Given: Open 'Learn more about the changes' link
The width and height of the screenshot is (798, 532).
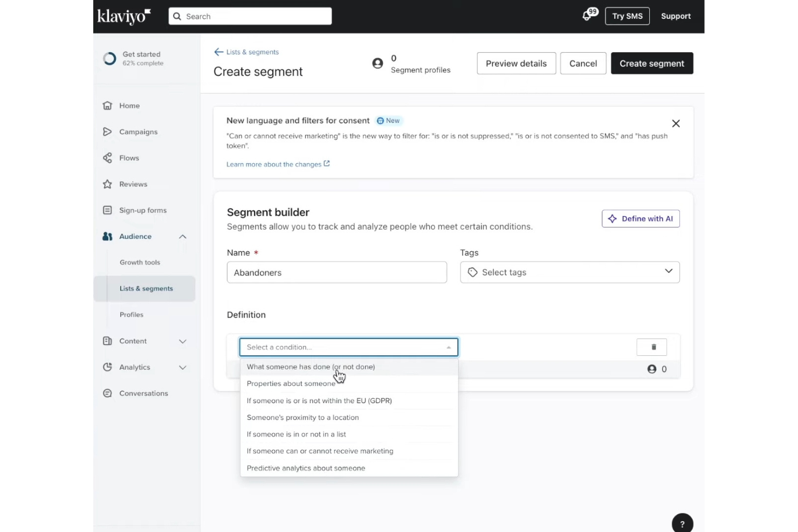Looking at the screenshot, I should 274,164.
